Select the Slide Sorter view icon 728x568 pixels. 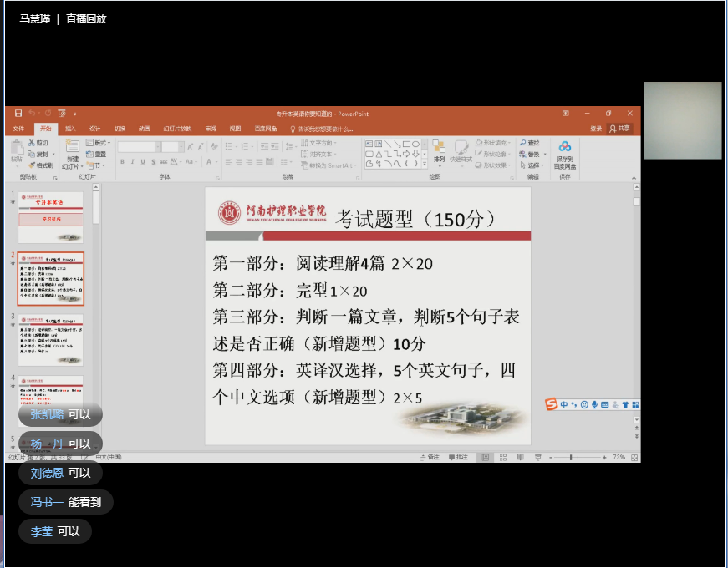502,458
